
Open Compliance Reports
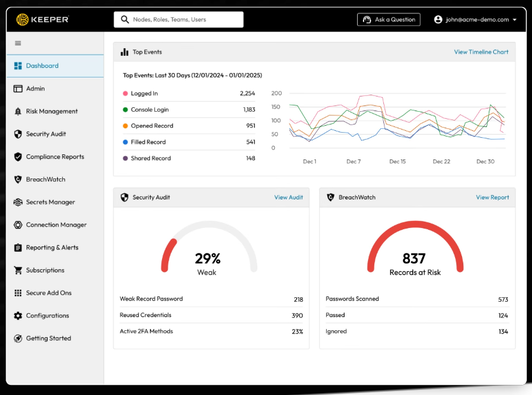tap(55, 157)
